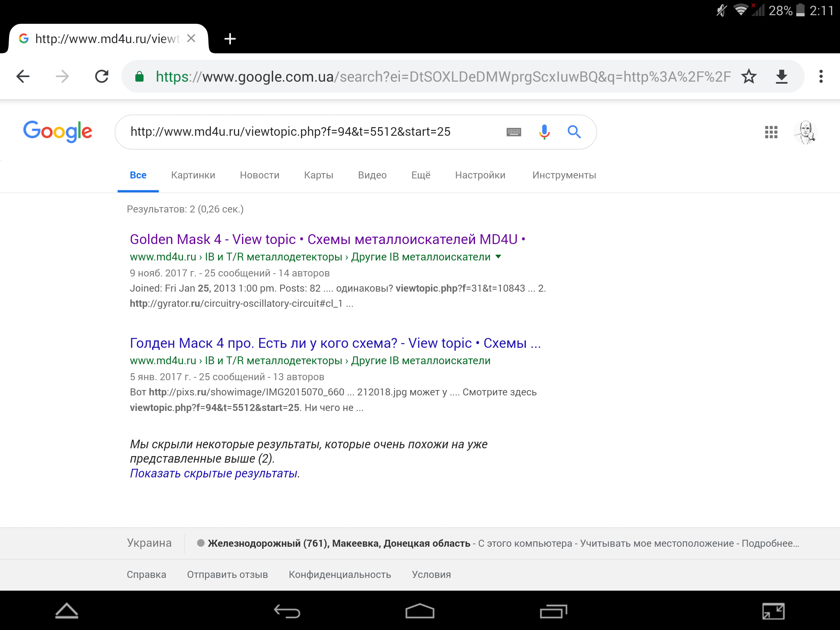840x630 pixels.
Task: Open Google apps grid
Action: 771,132
